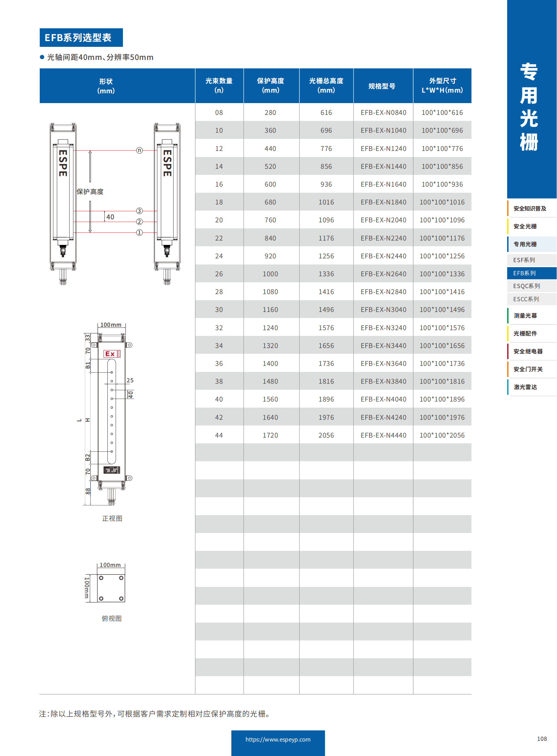Click dimension cell 100*100*1336

[443, 274]
